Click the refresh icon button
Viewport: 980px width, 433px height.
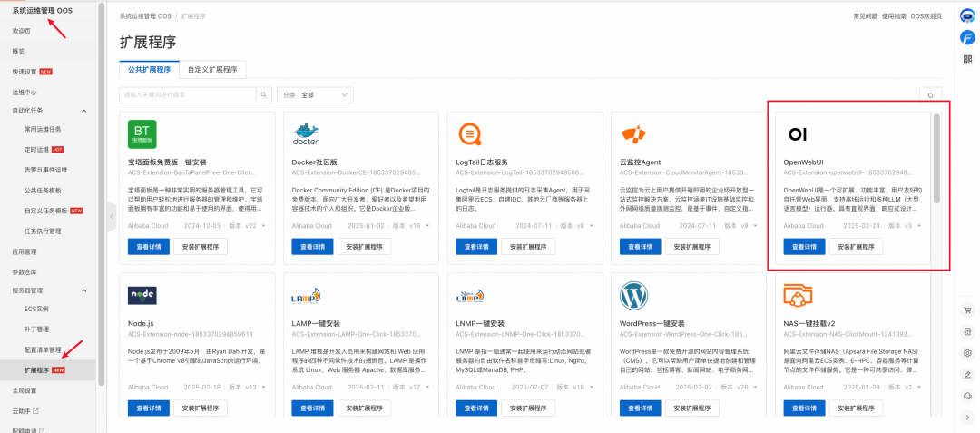(x=930, y=95)
